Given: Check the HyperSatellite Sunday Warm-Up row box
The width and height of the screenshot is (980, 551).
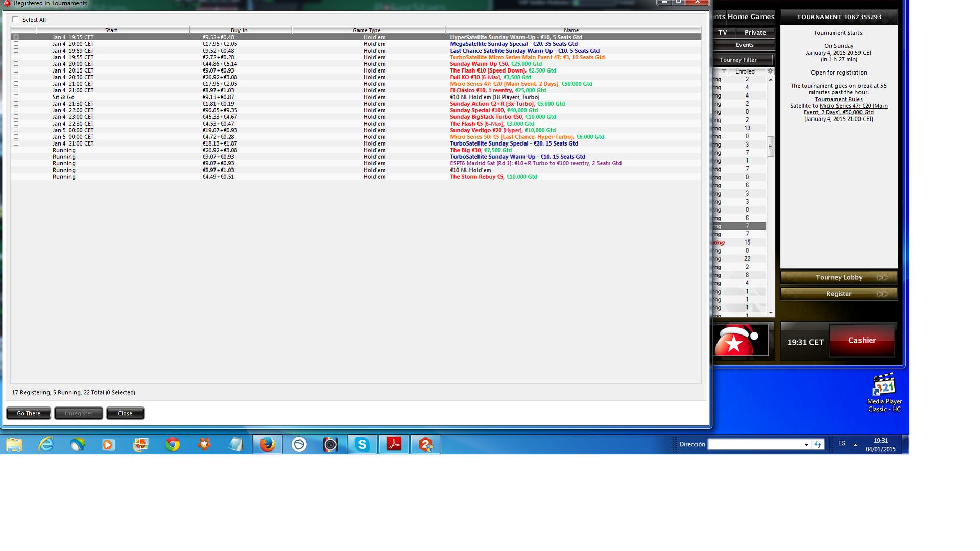Looking at the screenshot, I should (x=16, y=37).
